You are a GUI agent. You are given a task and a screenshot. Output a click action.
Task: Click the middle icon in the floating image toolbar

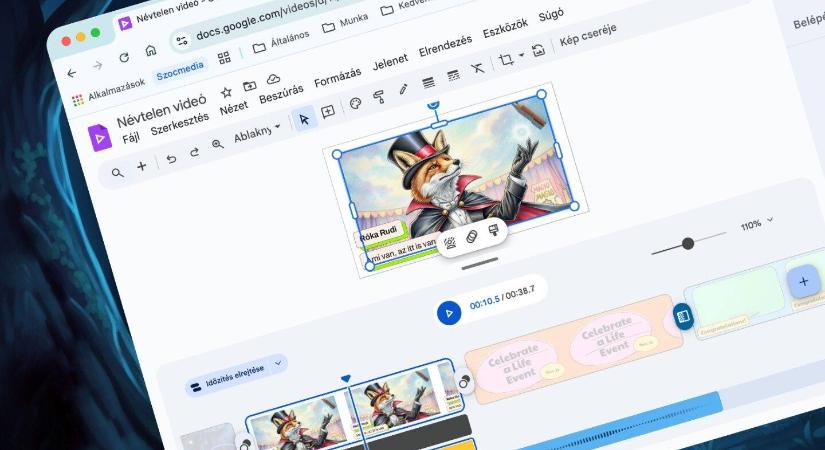coord(472,237)
